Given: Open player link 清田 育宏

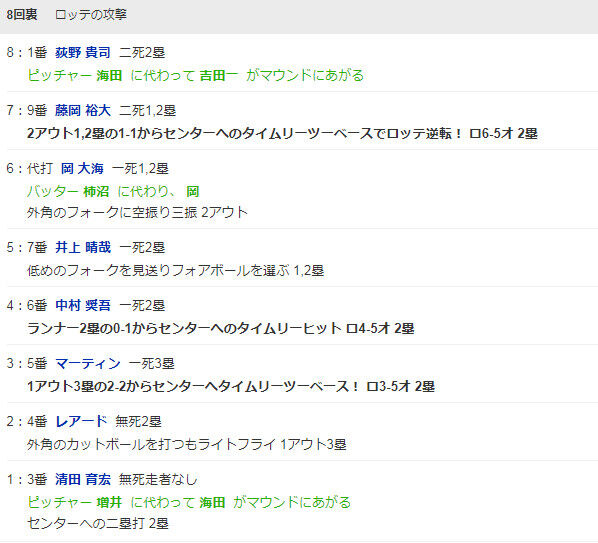Looking at the screenshot, I should (83, 479).
